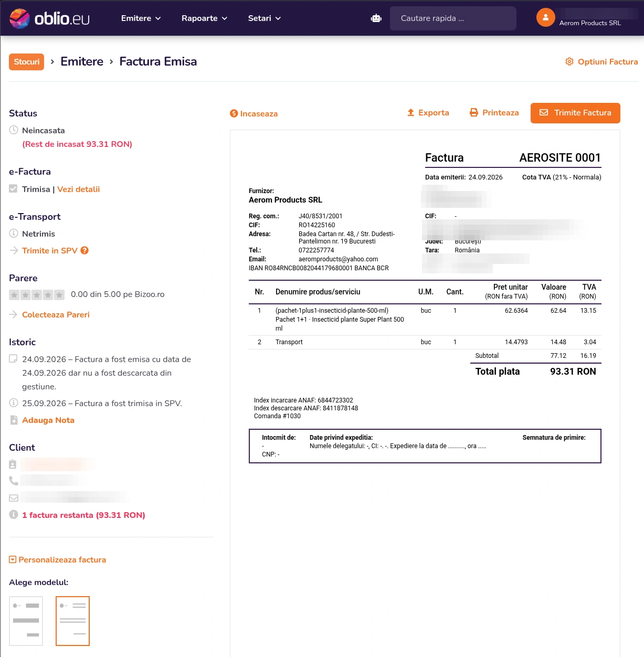The height and width of the screenshot is (657, 644).
Task: Click arrow icon before Colecteaza Pareri
Action: click(x=14, y=314)
